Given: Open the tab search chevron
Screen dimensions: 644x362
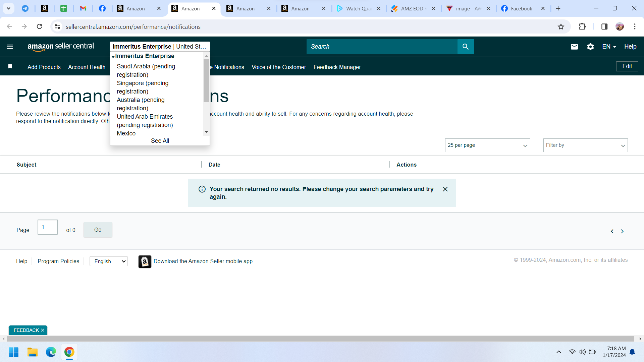Looking at the screenshot, I should tap(8, 8).
